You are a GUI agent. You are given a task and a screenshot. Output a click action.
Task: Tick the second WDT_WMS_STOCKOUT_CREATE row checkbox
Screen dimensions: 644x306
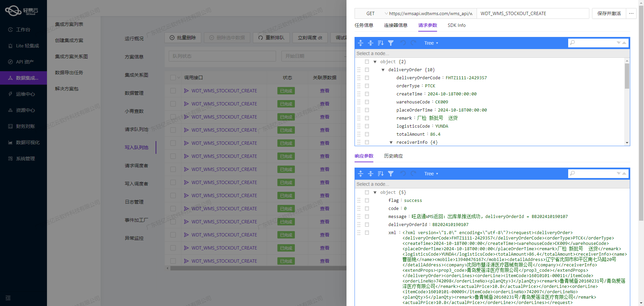click(x=173, y=104)
